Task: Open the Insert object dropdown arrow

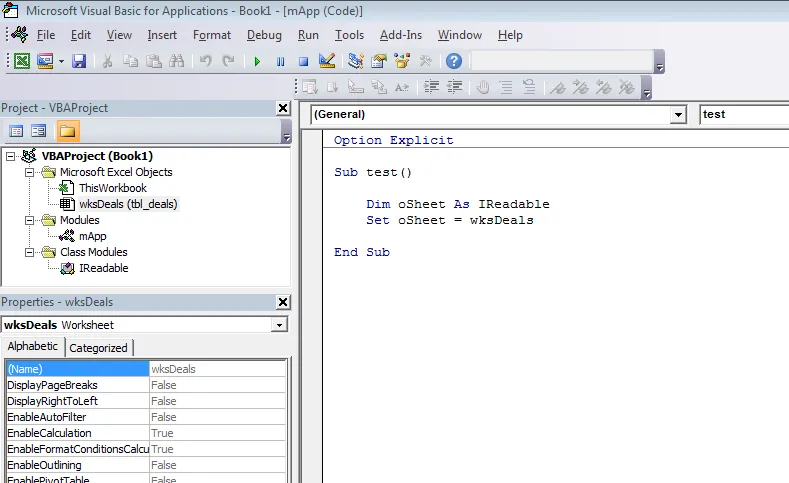Action: 61,61
